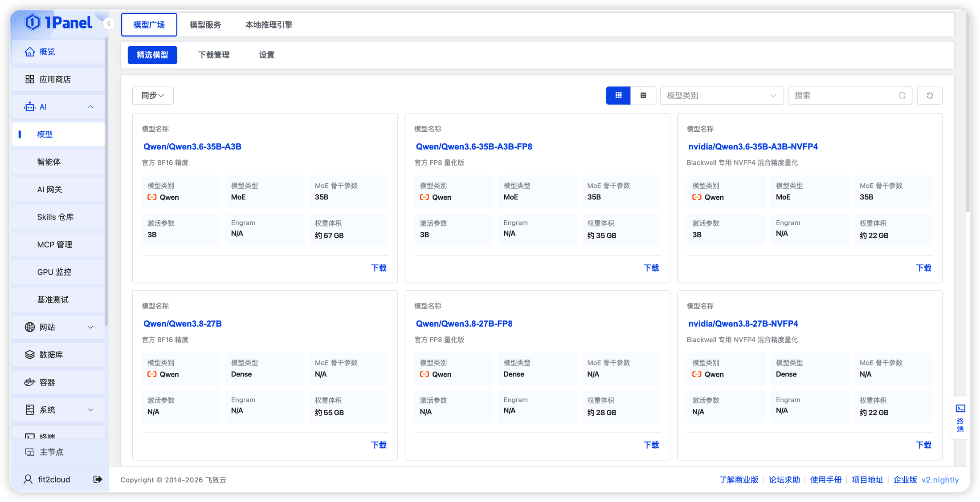Viewport: 980px width, 502px height.
Task: Download Qwen/Qwen3.6-35B-A3B model
Action: tap(379, 267)
